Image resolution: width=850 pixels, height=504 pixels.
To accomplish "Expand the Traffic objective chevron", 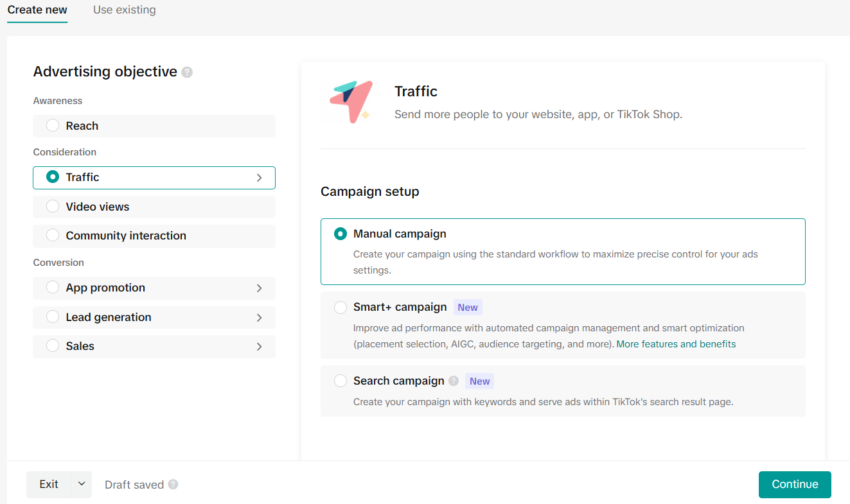I will [x=259, y=178].
